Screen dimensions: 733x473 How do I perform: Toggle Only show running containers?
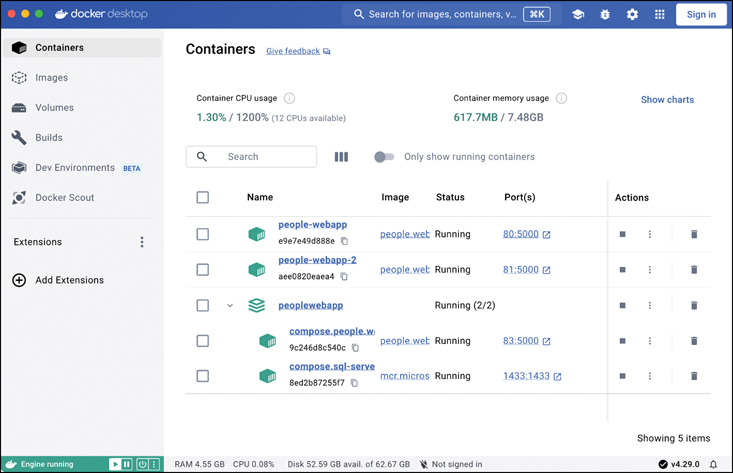384,157
